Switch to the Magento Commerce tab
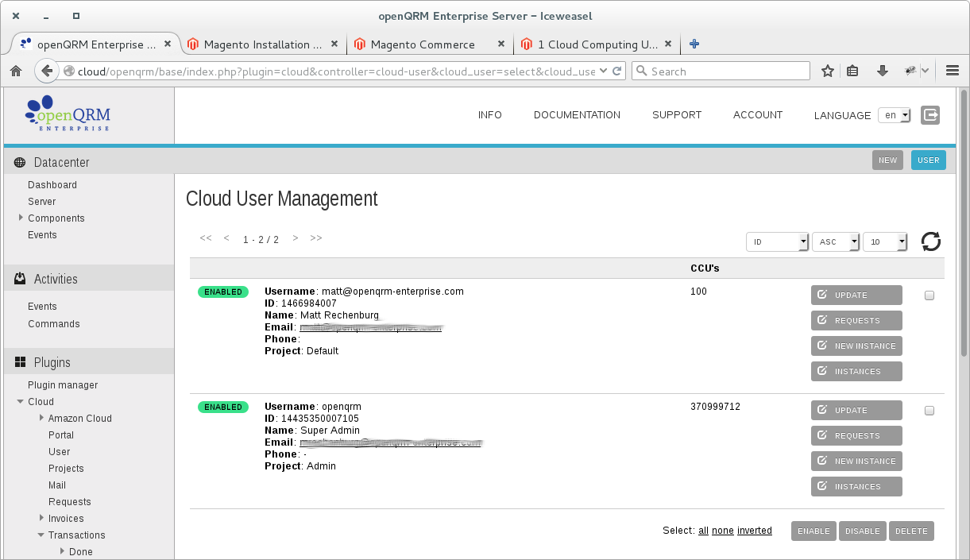This screenshot has height=560, width=970. tap(423, 44)
